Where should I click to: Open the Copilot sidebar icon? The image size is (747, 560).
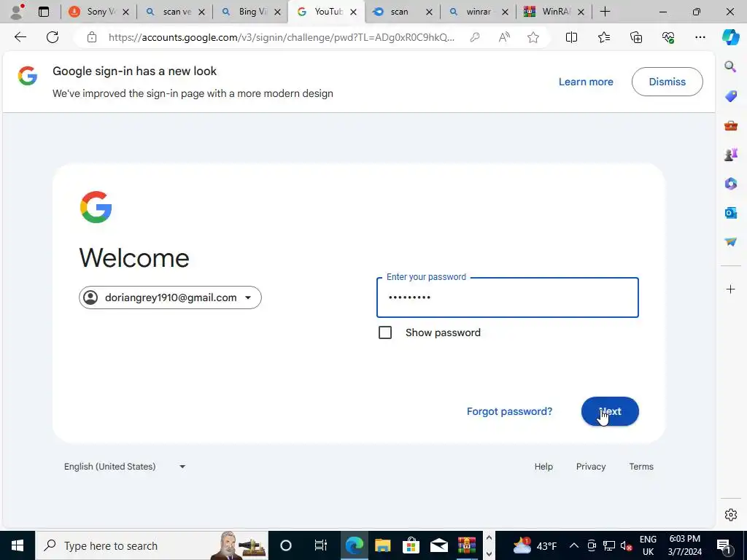[730, 37]
